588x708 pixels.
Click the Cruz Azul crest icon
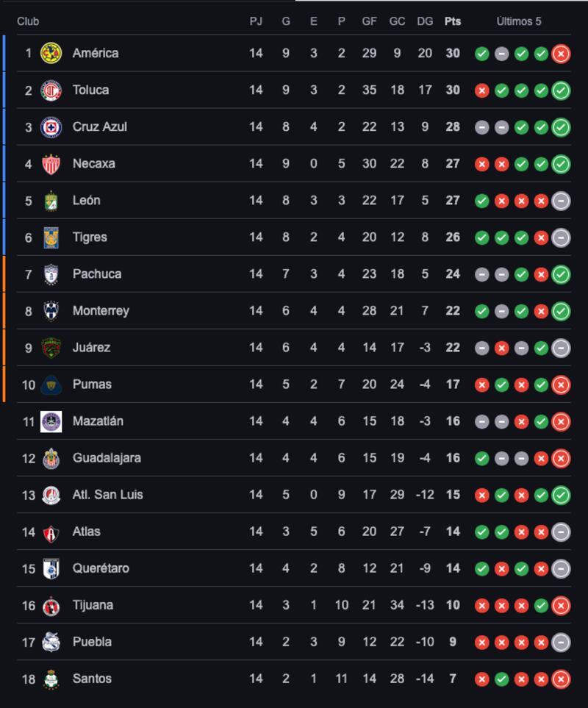(x=51, y=127)
